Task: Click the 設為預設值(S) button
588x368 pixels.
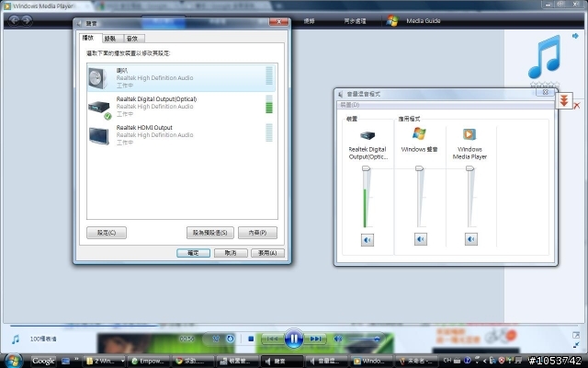Action: pos(210,233)
